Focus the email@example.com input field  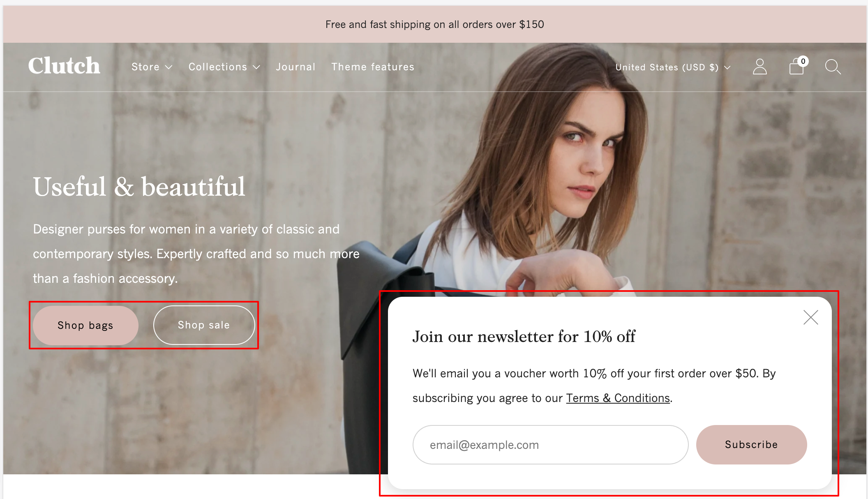coord(550,445)
